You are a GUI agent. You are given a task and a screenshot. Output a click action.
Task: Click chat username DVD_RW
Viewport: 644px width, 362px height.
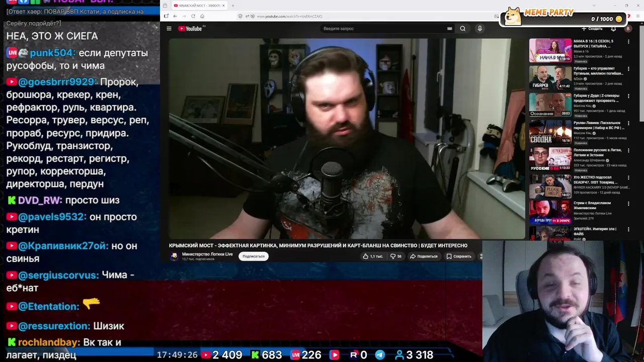tap(40, 200)
